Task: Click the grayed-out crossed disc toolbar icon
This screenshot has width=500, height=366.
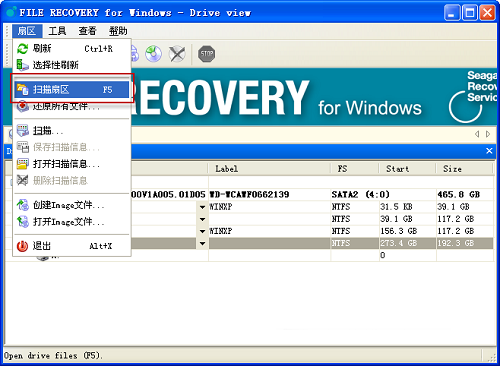Action: [x=177, y=54]
